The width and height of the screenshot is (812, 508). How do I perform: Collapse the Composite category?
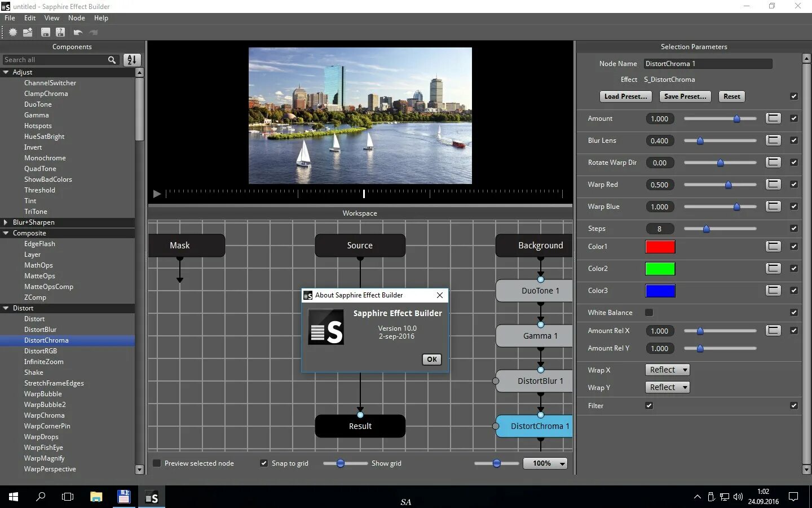click(6, 233)
